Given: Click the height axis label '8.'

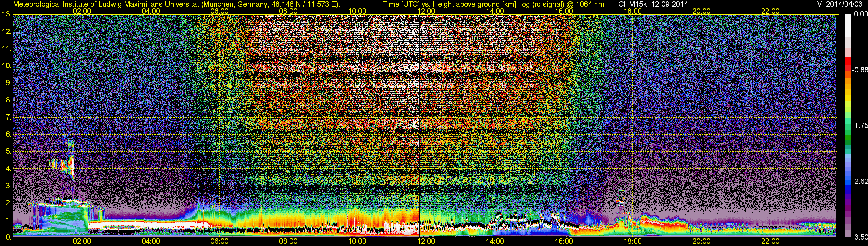Looking at the screenshot, I should point(8,100).
